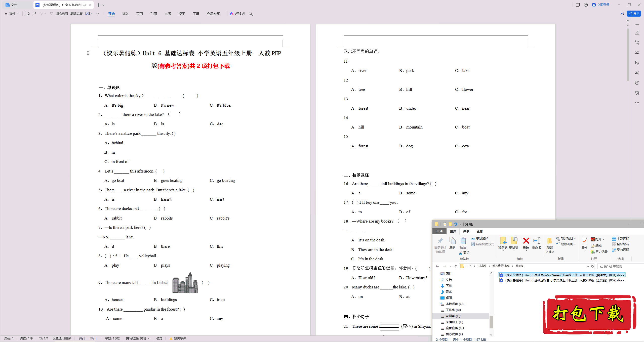The image size is (644, 342).
Task: Select 下载 folder in Explorer tree
Action: (446, 286)
